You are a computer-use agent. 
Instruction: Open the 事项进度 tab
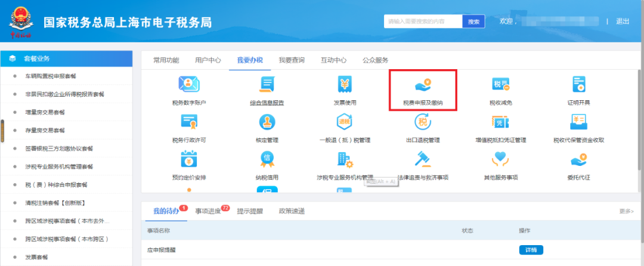pyautogui.click(x=208, y=211)
